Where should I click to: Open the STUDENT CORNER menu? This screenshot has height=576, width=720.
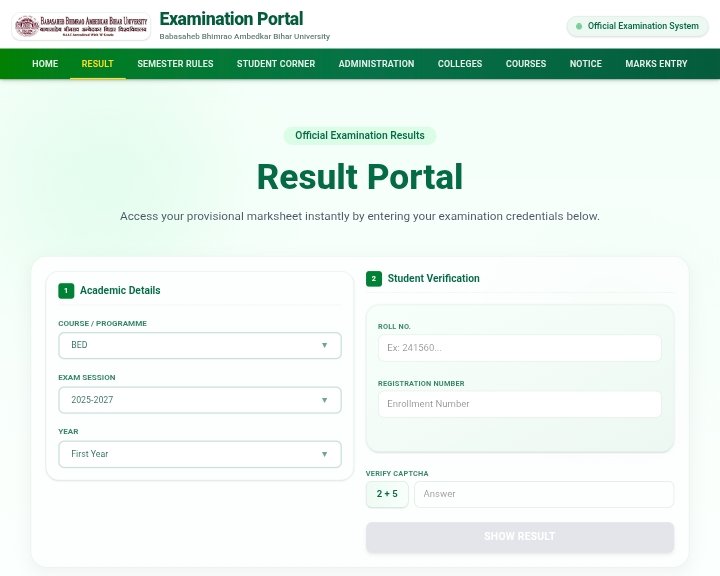tap(276, 63)
